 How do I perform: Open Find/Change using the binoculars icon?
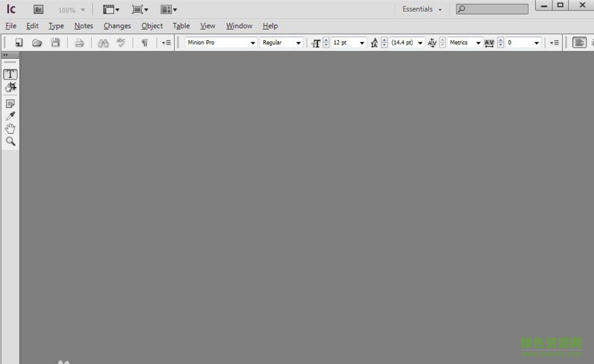click(x=102, y=43)
